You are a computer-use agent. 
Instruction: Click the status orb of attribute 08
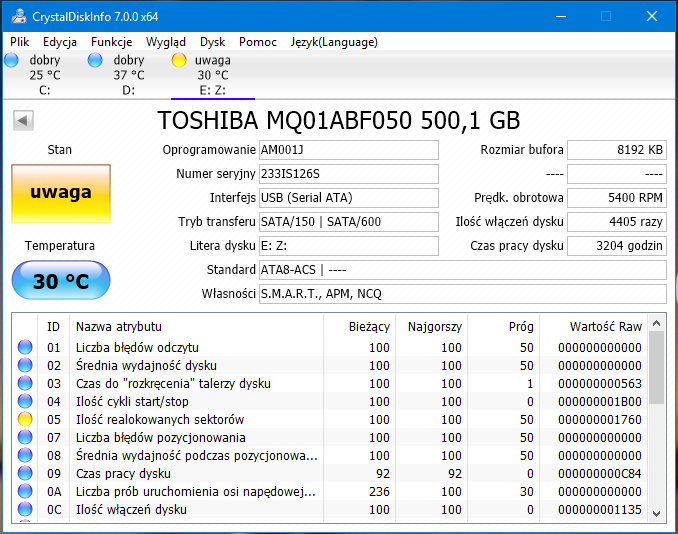click(x=25, y=455)
